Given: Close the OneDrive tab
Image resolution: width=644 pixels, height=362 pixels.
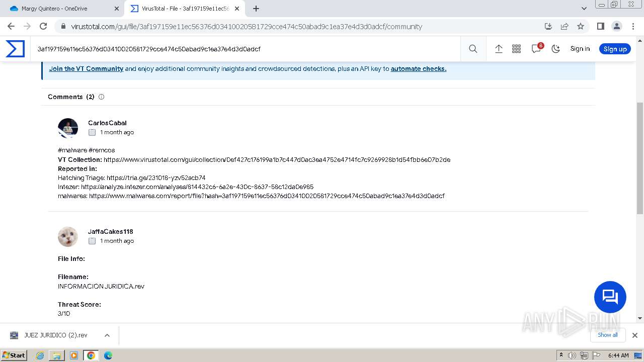Looking at the screenshot, I should point(117,9).
